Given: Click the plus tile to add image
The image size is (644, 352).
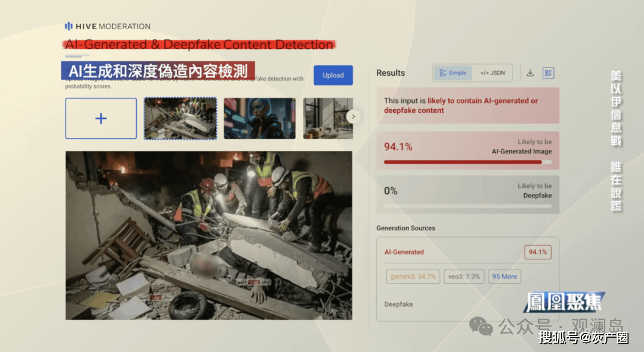Looking at the screenshot, I should tap(101, 119).
